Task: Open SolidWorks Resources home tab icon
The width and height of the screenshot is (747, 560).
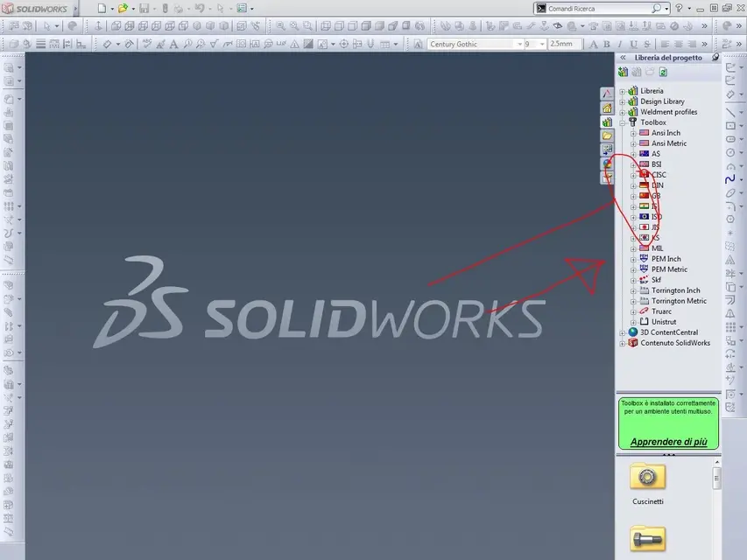Action: (x=607, y=108)
